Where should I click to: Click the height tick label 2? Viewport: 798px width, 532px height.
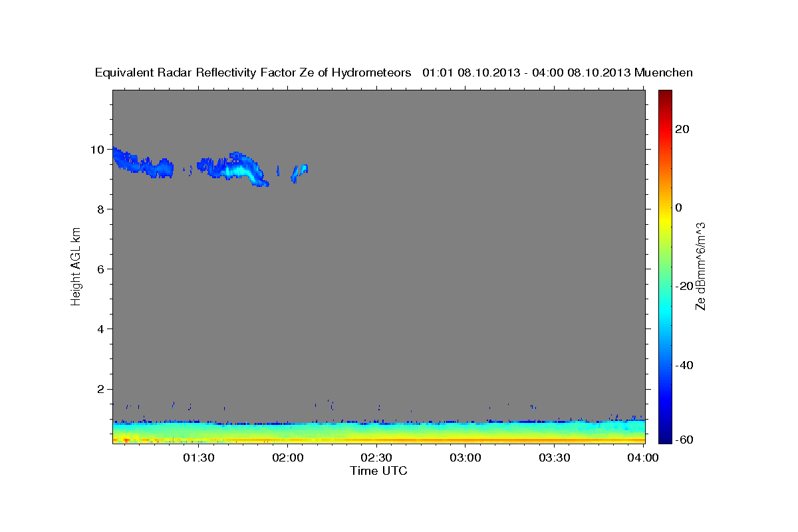(101, 389)
